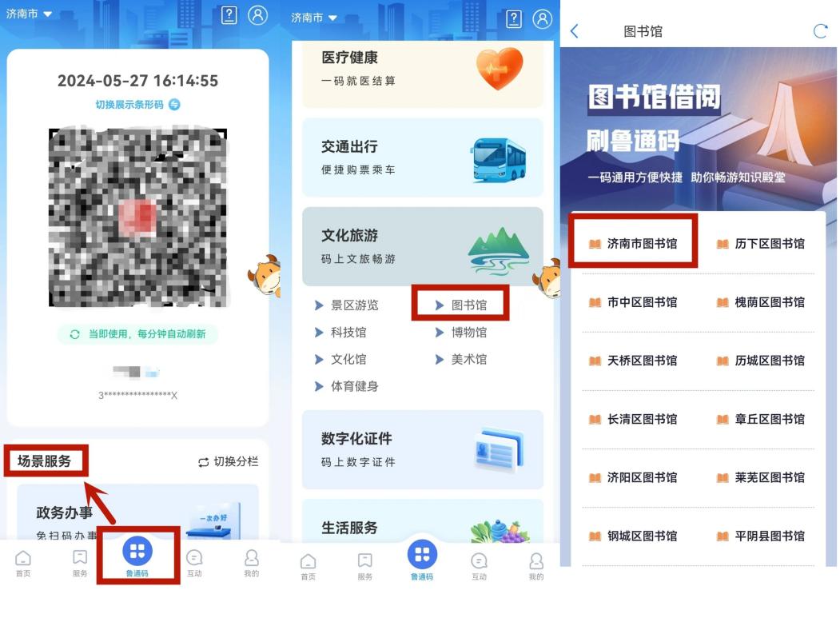Select 济南市图书馆
The image size is (840, 630).
633,244
